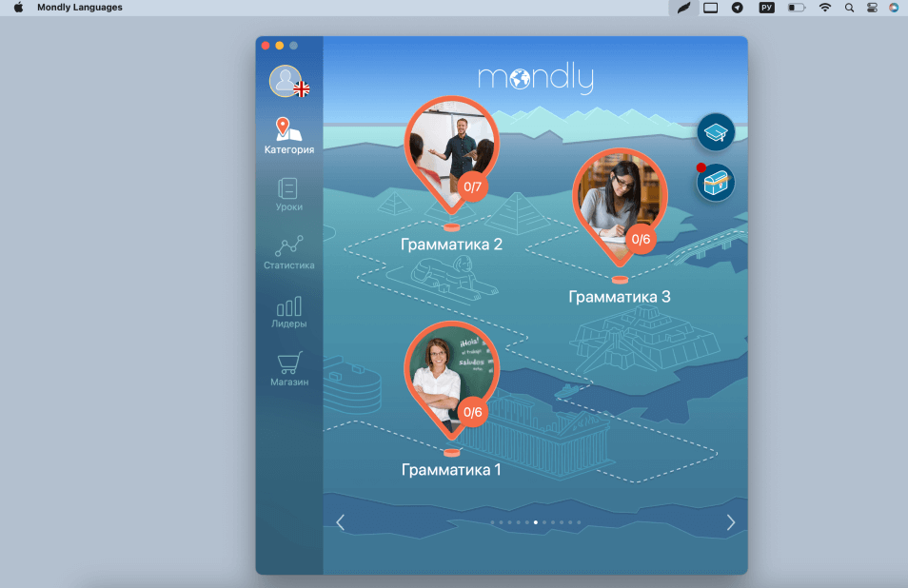Select the last page indicator dot

pos(579,522)
